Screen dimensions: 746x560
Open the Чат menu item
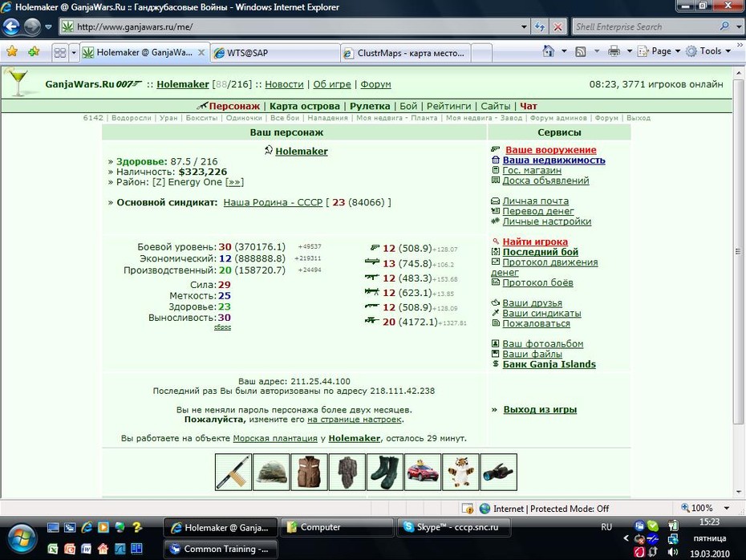click(x=528, y=106)
